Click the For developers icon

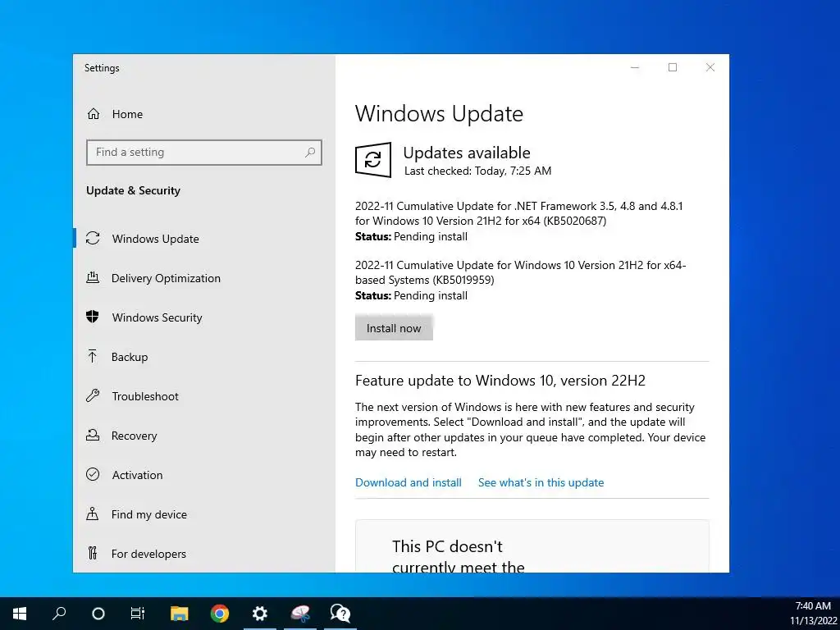click(x=93, y=554)
